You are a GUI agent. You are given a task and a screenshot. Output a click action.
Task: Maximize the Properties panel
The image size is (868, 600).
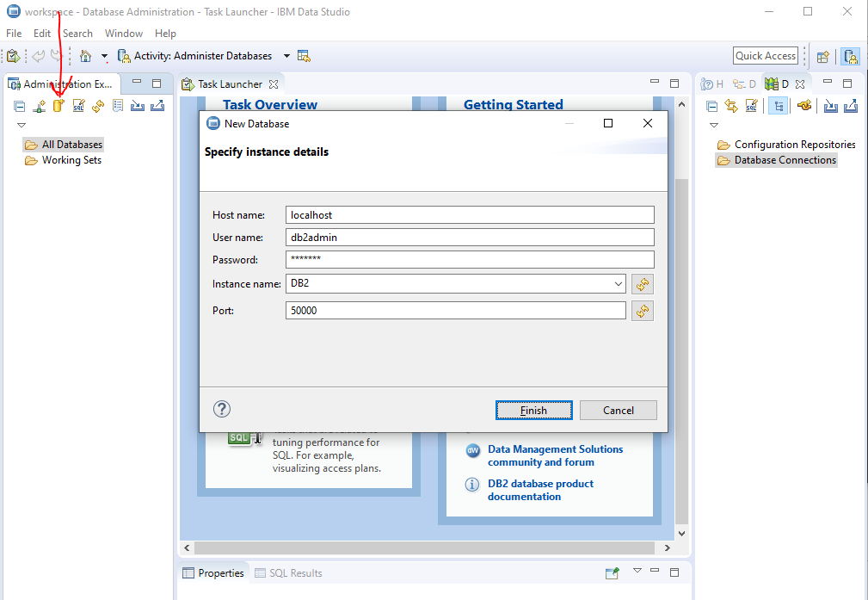coord(674,572)
